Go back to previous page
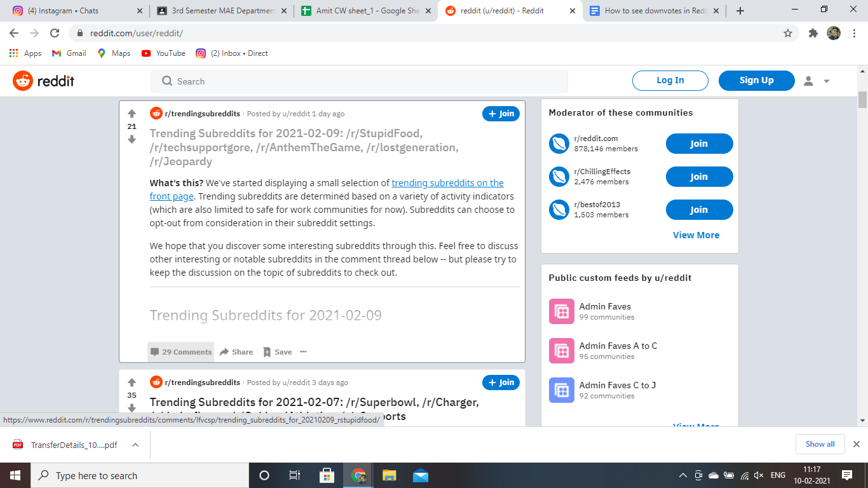This screenshot has height=488, width=868. point(14,33)
